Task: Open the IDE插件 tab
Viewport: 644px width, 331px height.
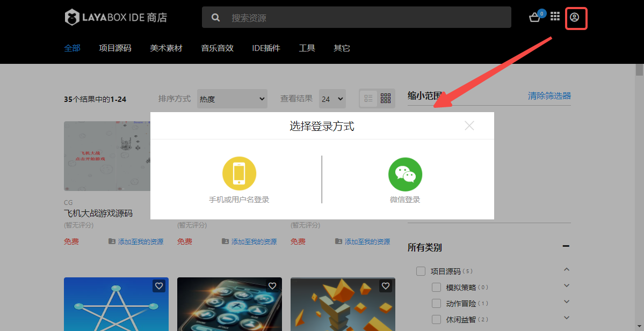Action: (266, 48)
